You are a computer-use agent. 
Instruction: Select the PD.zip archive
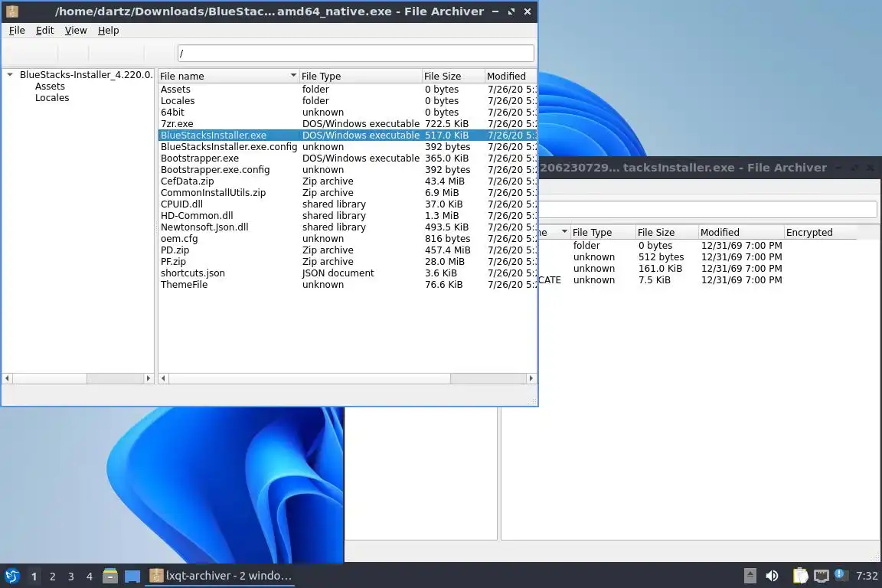[x=348, y=250]
